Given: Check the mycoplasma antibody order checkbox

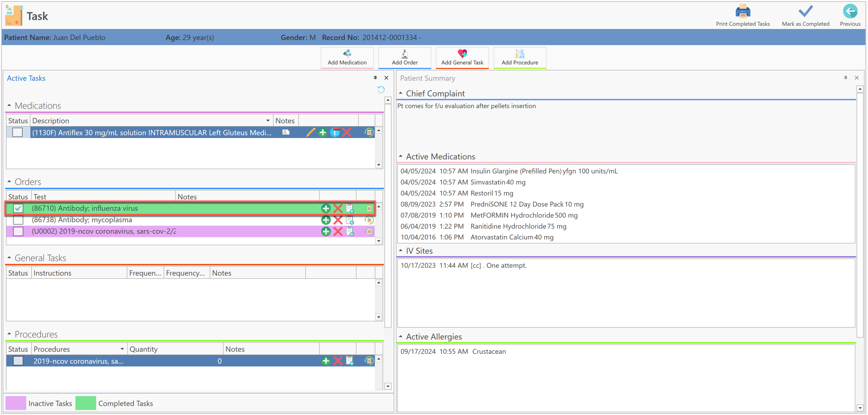Looking at the screenshot, I should (18, 220).
